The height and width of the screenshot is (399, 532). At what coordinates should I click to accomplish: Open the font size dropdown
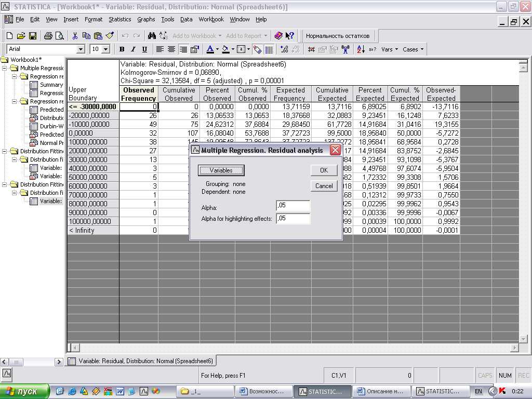[106, 49]
